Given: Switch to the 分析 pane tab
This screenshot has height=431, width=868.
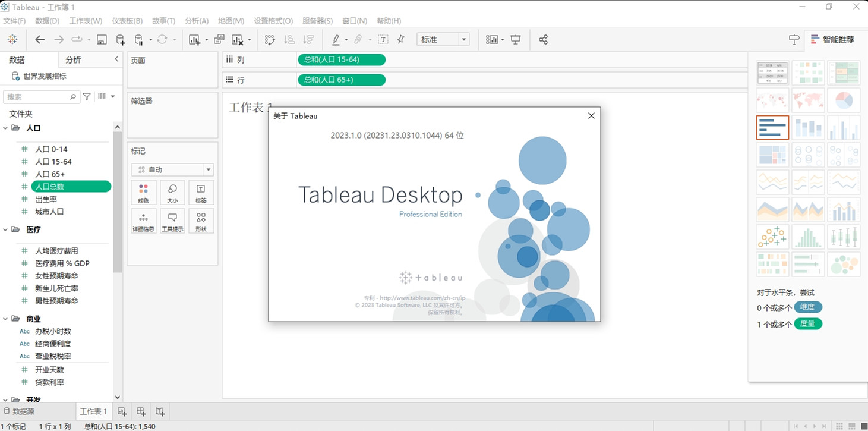Looking at the screenshot, I should [x=73, y=59].
